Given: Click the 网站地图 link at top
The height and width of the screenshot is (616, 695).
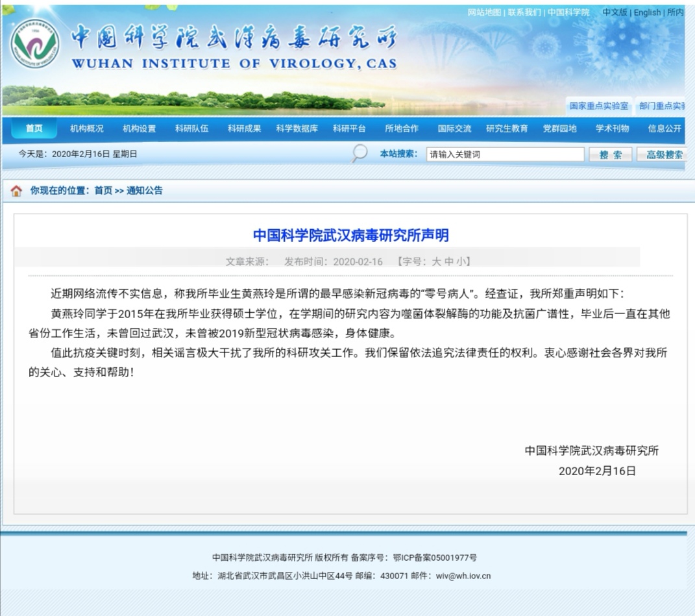Looking at the screenshot, I should click(484, 12).
